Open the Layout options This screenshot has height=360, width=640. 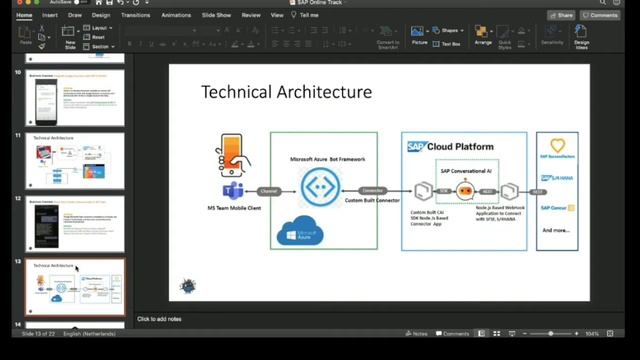click(98, 28)
